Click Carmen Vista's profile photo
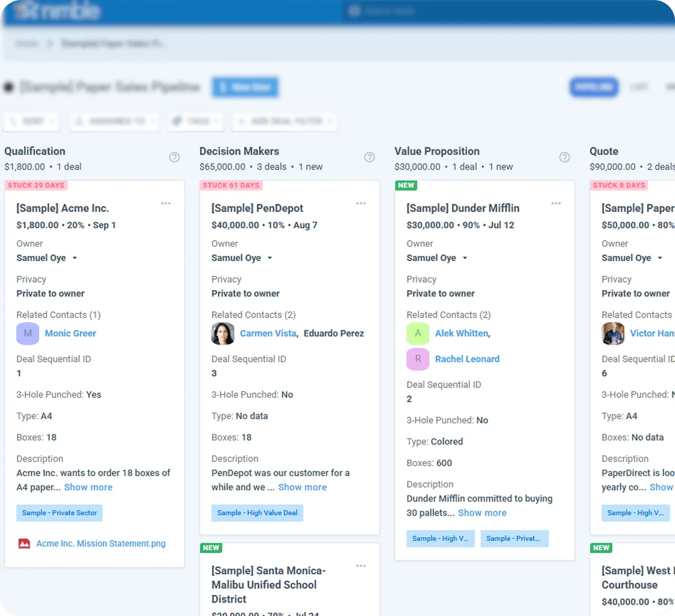Screen dimensions: 675x616 (x=223, y=333)
